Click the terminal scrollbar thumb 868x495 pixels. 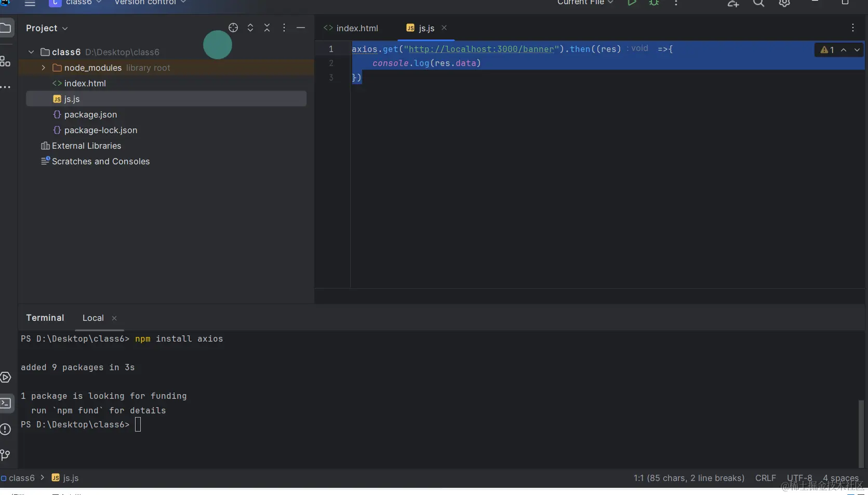point(861,434)
